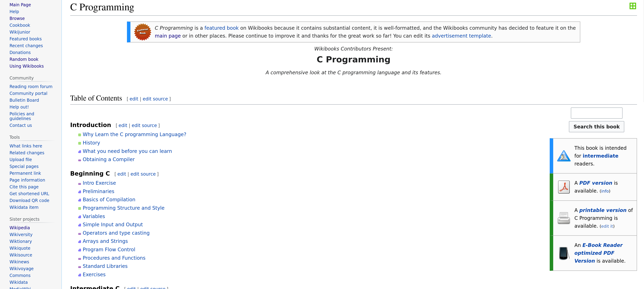
Task: Open Featured books in sidebar
Action: 25,39
